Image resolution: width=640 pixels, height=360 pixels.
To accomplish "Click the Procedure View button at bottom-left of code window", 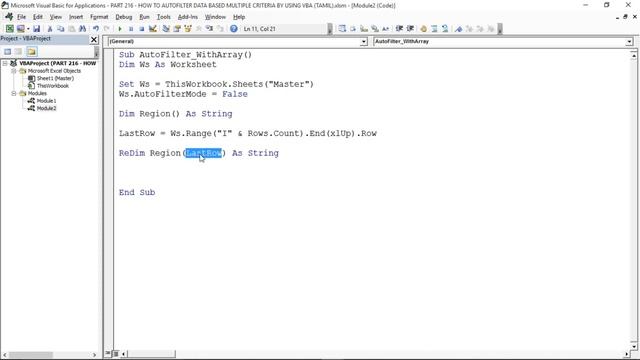I will [108, 353].
